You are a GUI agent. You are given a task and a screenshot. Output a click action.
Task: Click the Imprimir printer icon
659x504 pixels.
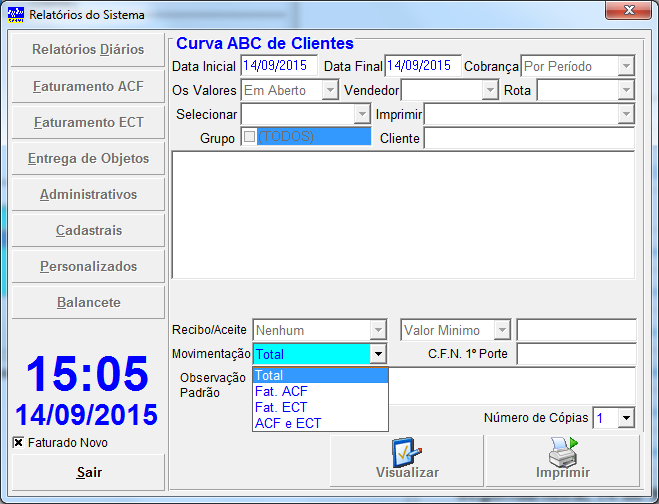click(x=563, y=452)
